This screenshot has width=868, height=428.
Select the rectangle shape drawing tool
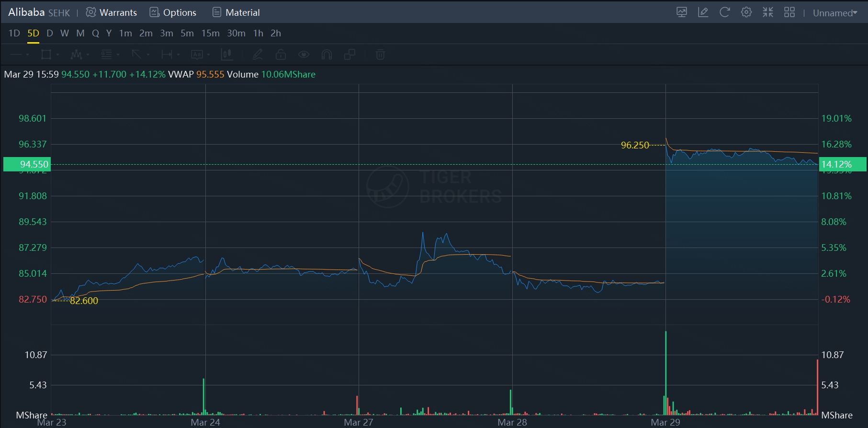(46, 55)
